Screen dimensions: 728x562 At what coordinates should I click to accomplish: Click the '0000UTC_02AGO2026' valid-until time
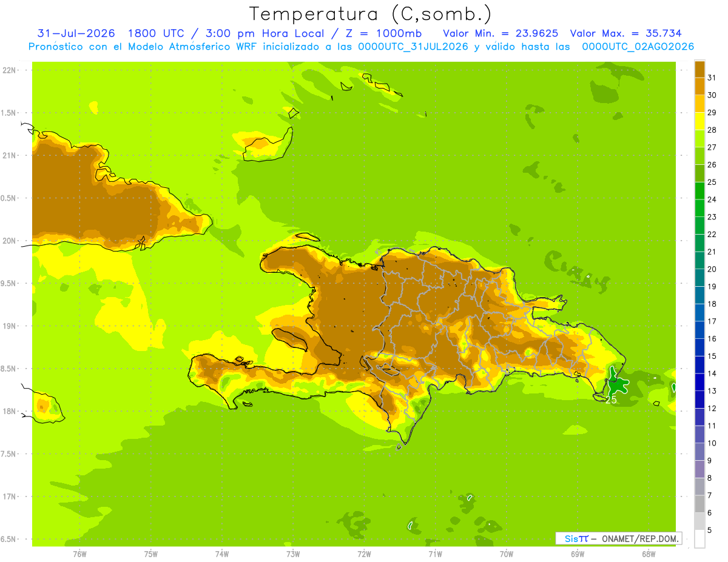[638, 47]
